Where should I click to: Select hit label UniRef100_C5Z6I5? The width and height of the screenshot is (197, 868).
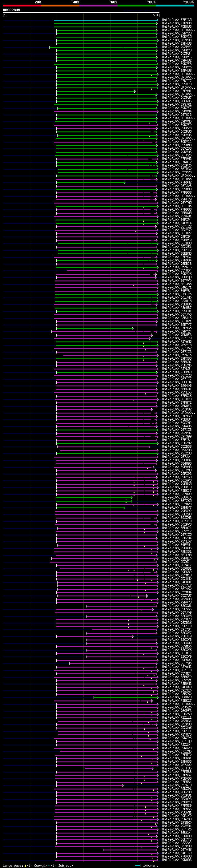point(177,355)
